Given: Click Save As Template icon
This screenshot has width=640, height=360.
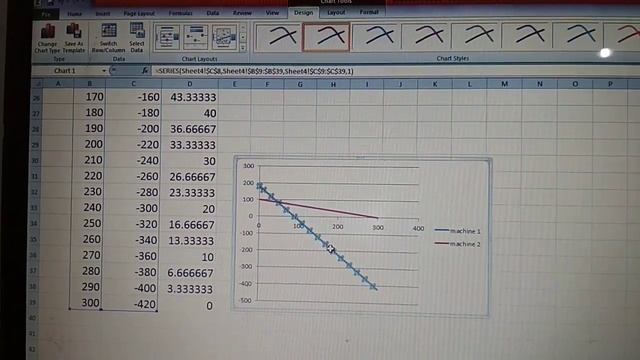Looking at the screenshot, I should [74, 38].
